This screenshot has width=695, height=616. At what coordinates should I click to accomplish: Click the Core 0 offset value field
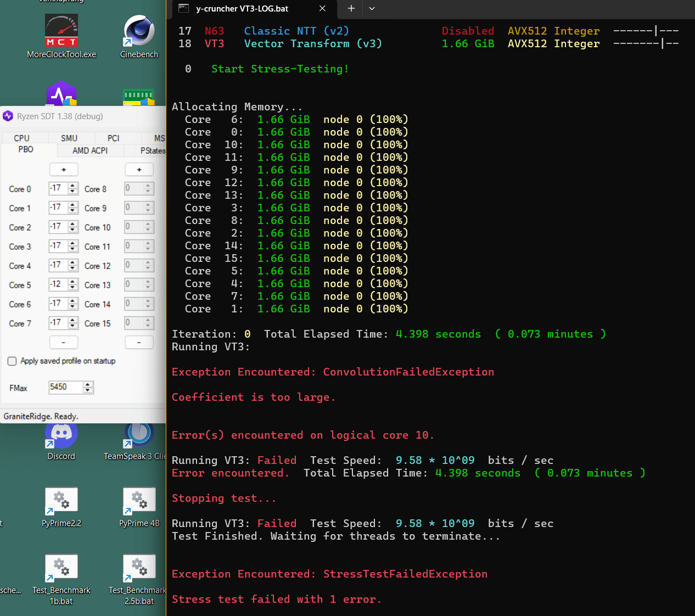tap(58, 188)
